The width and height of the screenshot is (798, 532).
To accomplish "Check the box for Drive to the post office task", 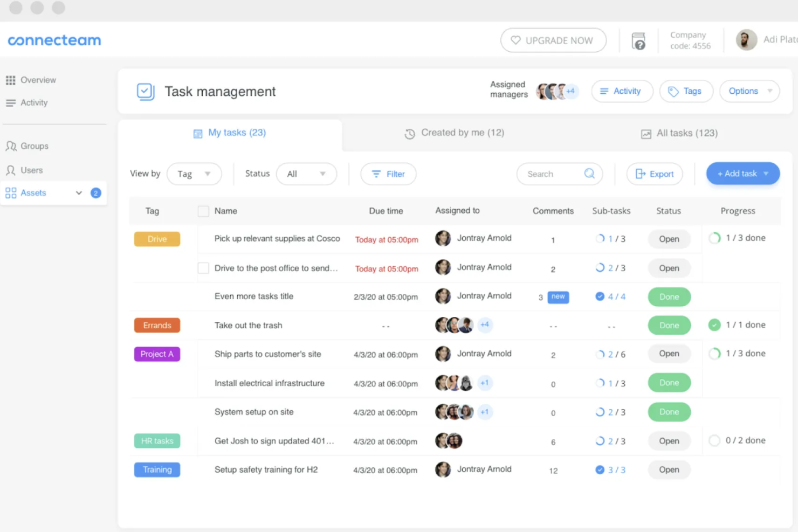I will coord(203,268).
